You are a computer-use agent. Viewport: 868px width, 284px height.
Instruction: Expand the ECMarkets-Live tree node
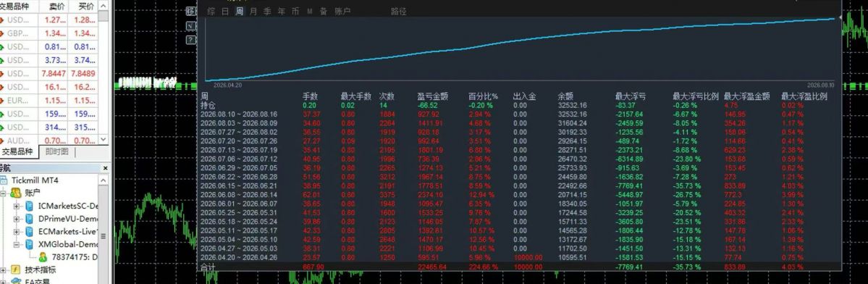(x=17, y=231)
